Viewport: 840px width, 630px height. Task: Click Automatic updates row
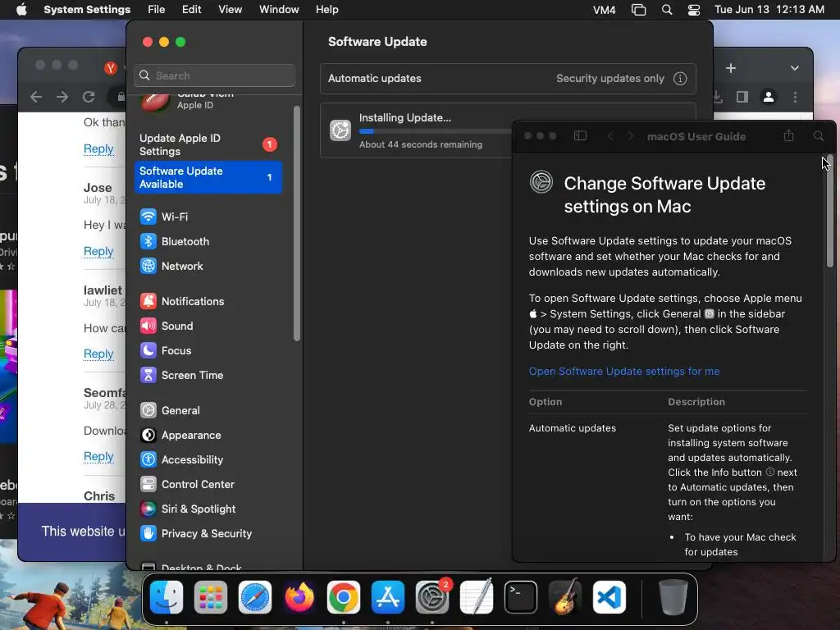pyautogui.click(x=508, y=79)
